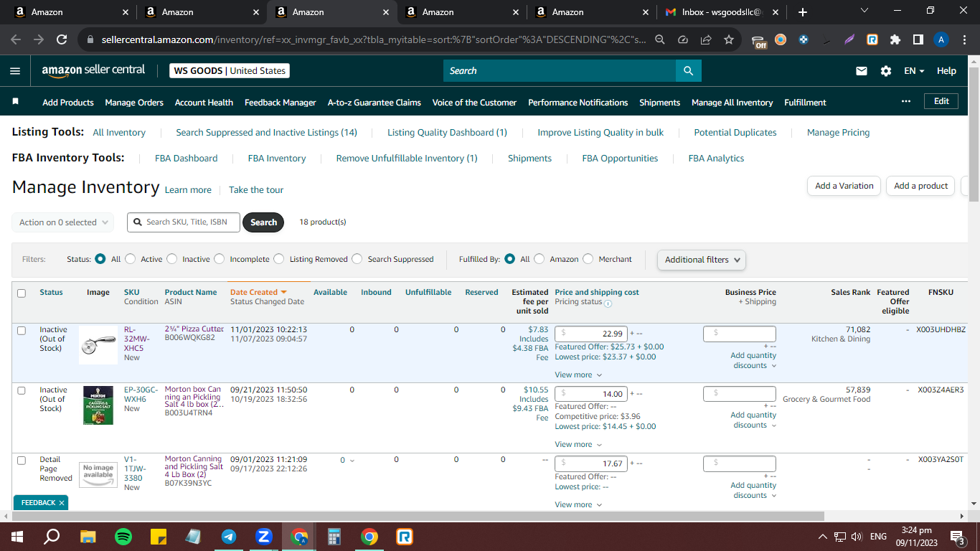The image size is (980, 551).
Task: Open Performance Notifications in navigation bar
Action: click(x=578, y=103)
